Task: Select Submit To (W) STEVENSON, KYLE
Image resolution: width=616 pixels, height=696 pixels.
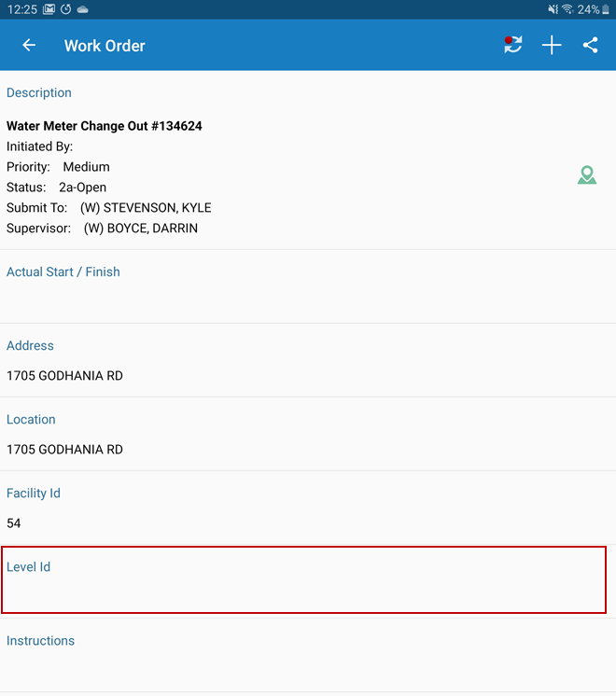Action: tap(108, 208)
